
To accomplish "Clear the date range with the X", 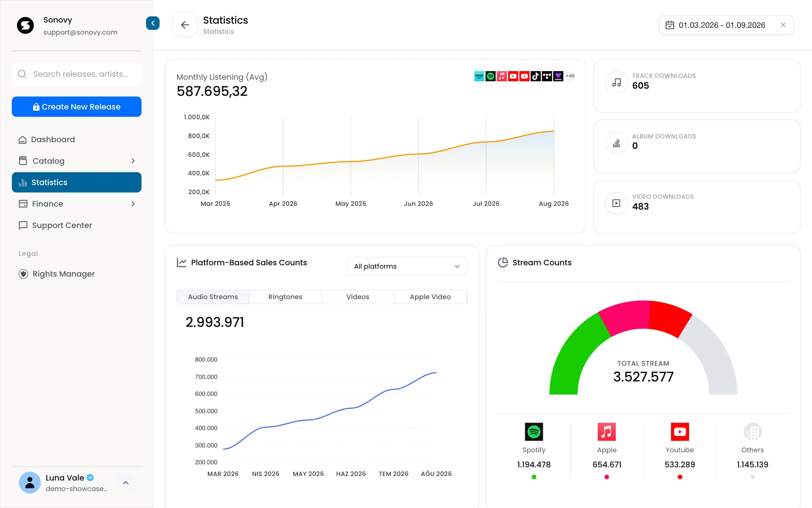I will point(783,25).
